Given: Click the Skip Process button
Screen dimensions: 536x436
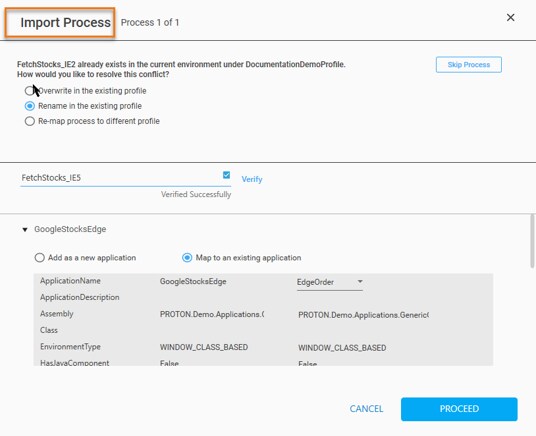Looking at the screenshot, I should click(469, 65).
